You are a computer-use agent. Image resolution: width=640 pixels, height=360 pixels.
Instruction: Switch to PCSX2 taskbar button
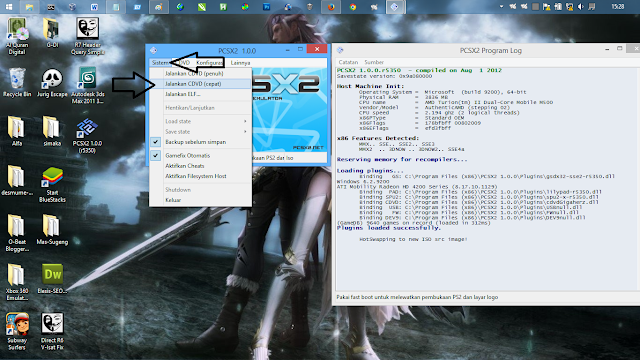pos(395,7)
